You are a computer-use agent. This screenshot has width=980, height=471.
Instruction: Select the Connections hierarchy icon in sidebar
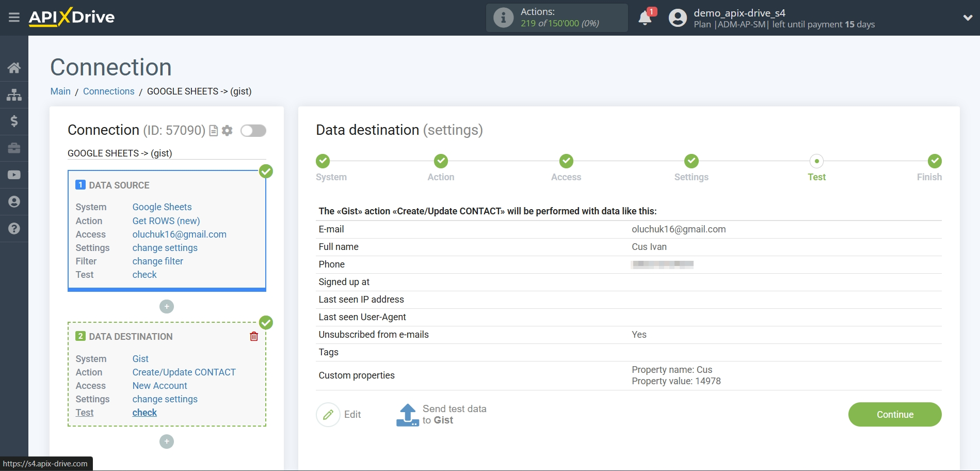tap(14, 95)
